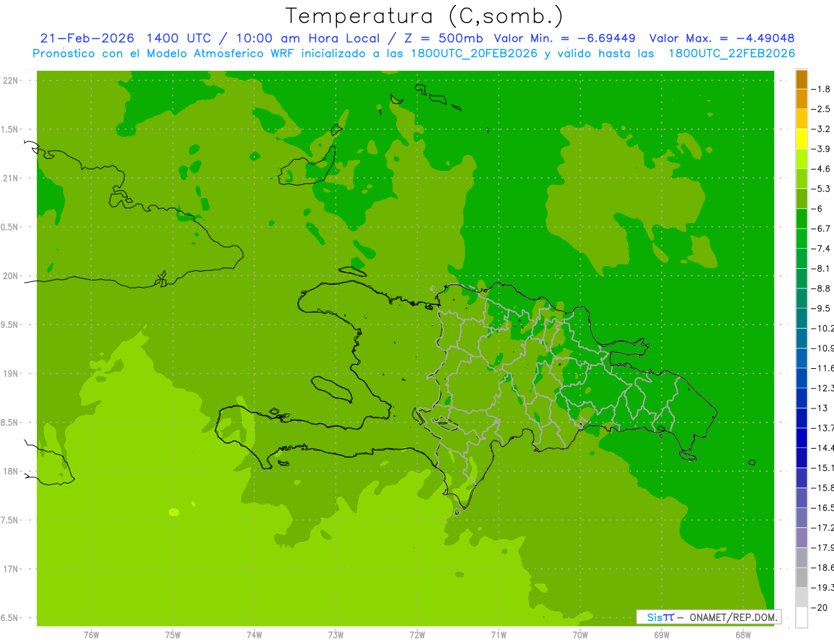Viewport: 834px width, 644px height.
Task: Click the "Valor Max. = -4.49048" readout
Action: [721, 38]
